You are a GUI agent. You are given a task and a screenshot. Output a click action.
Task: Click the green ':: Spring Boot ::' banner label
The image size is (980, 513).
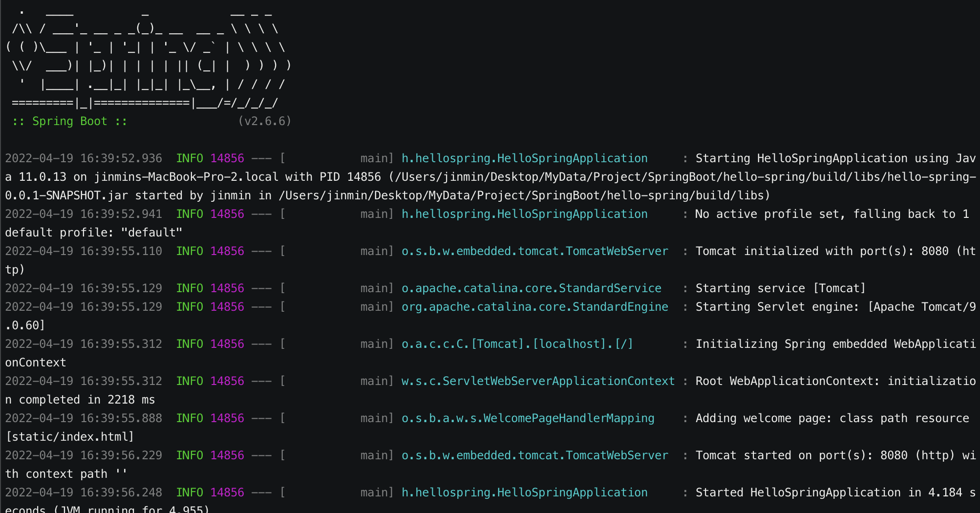pos(69,121)
